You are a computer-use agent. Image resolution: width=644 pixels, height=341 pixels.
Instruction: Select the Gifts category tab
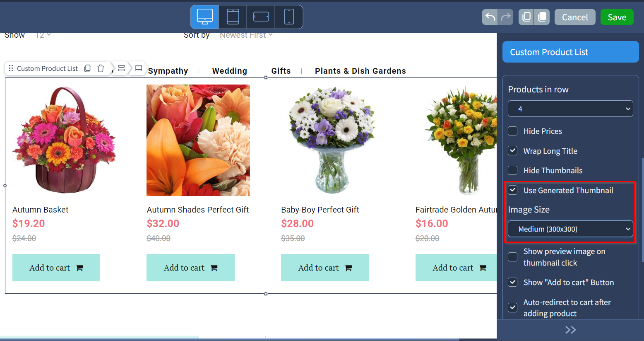[x=281, y=71]
